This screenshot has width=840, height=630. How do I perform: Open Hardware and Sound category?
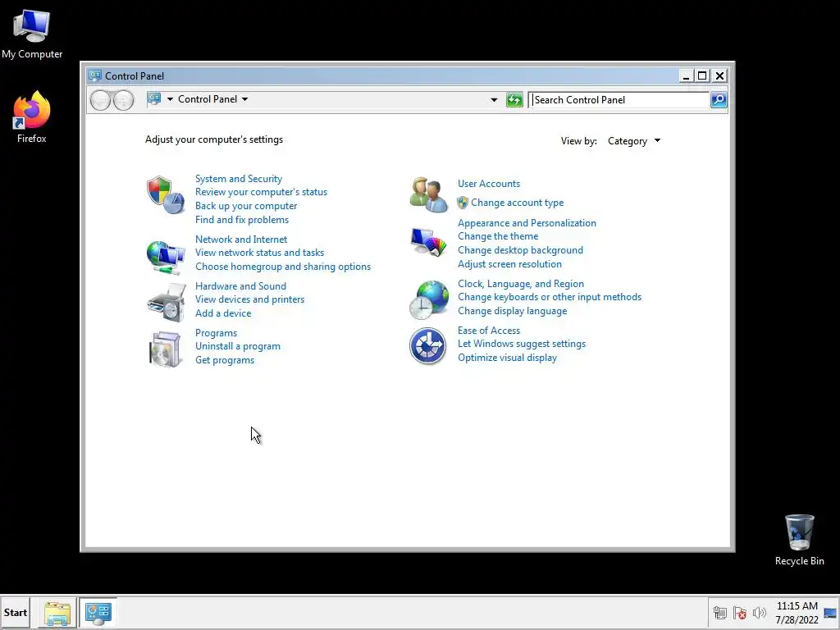[x=240, y=286]
